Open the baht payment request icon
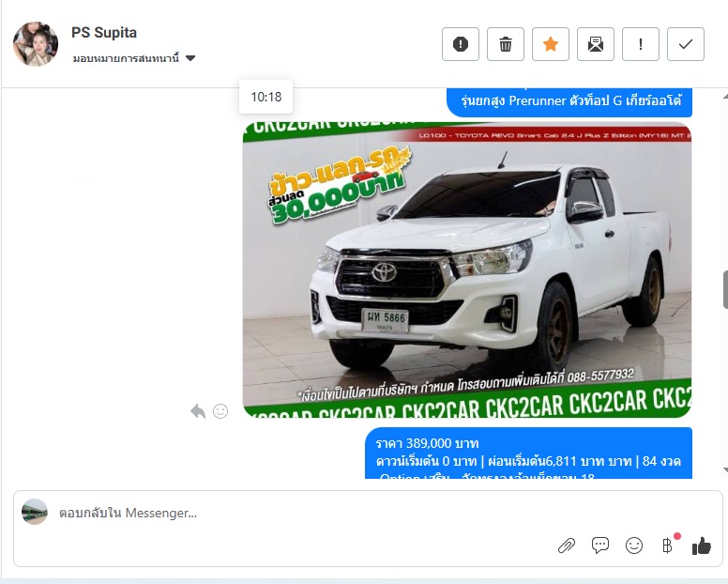This screenshot has height=584, width=728. point(668,546)
